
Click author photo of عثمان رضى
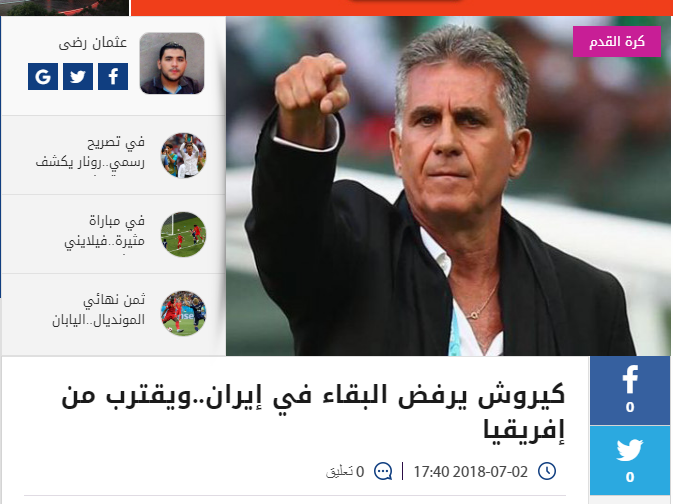coord(172,63)
